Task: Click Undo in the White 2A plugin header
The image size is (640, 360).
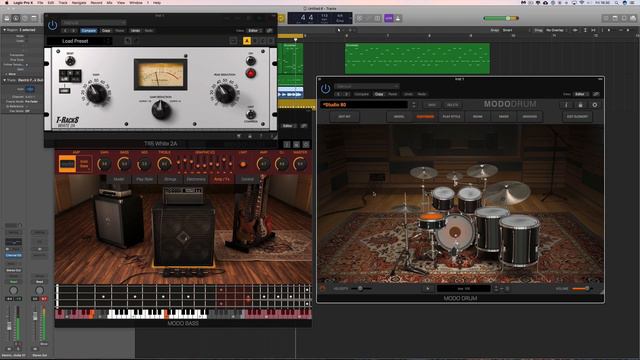Action: tap(135, 31)
